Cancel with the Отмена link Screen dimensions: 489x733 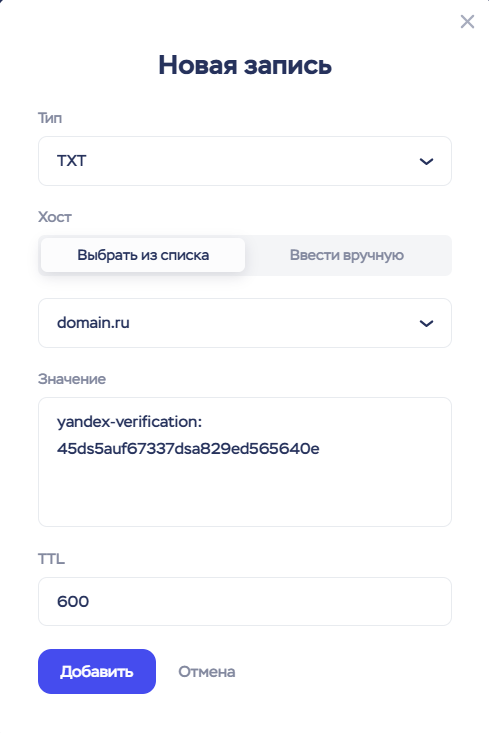[207, 672]
